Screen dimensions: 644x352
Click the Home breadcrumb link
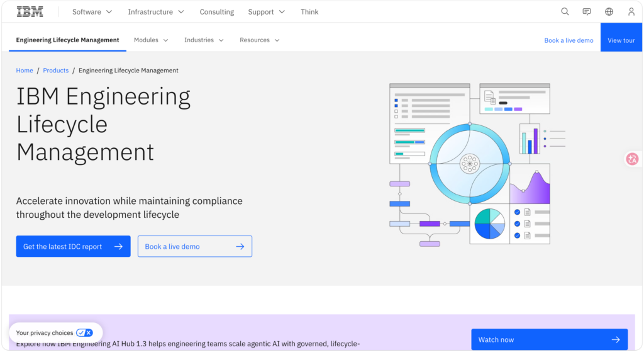(25, 71)
